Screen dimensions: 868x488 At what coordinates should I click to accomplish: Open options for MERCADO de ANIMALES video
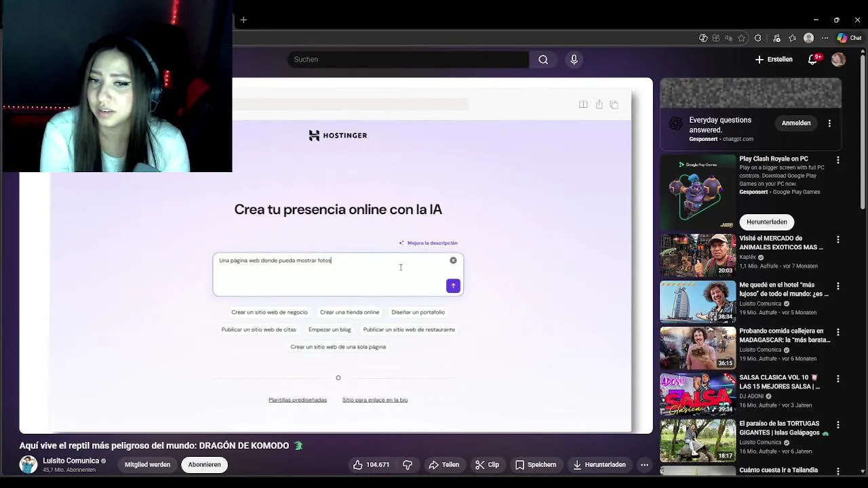(838, 240)
